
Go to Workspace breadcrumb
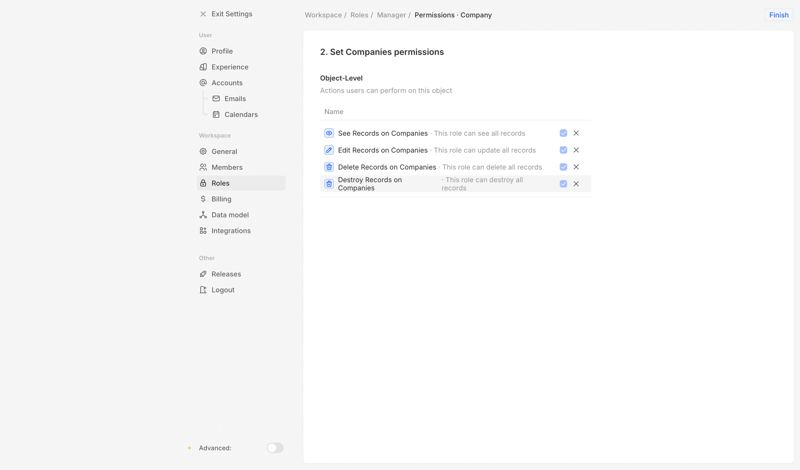tap(323, 15)
